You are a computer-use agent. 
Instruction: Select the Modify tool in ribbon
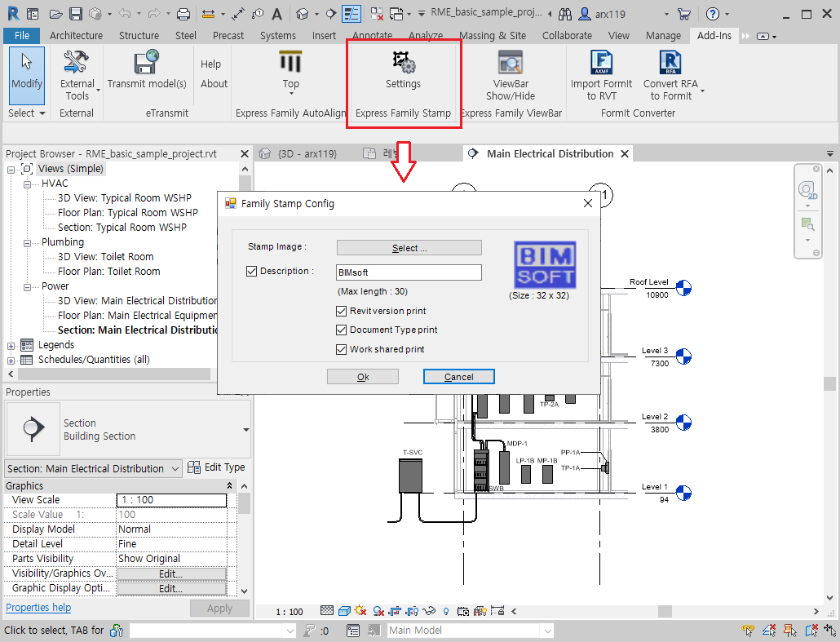(x=27, y=72)
